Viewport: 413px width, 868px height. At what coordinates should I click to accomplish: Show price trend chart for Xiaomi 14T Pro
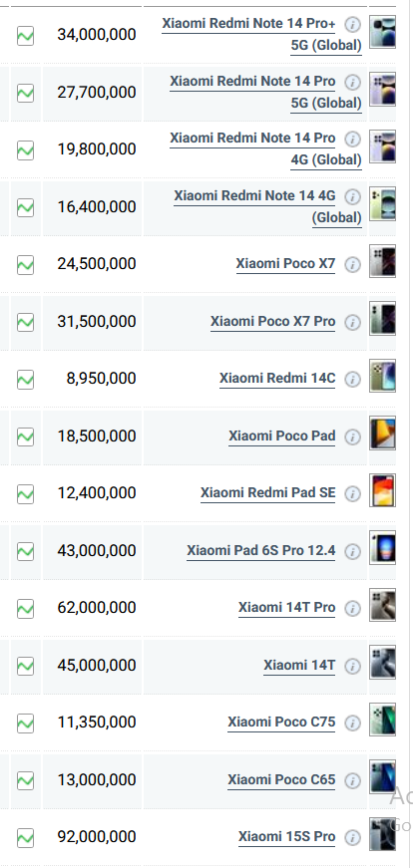(x=25, y=608)
